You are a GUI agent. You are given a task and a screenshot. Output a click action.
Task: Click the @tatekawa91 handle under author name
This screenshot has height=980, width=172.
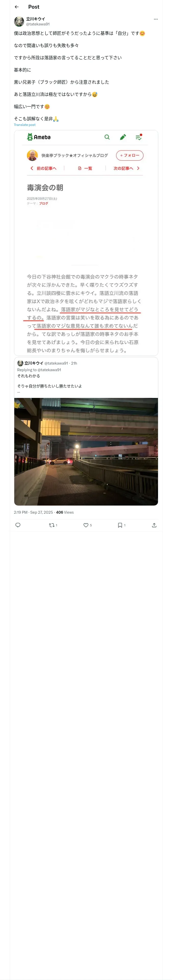click(38, 24)
